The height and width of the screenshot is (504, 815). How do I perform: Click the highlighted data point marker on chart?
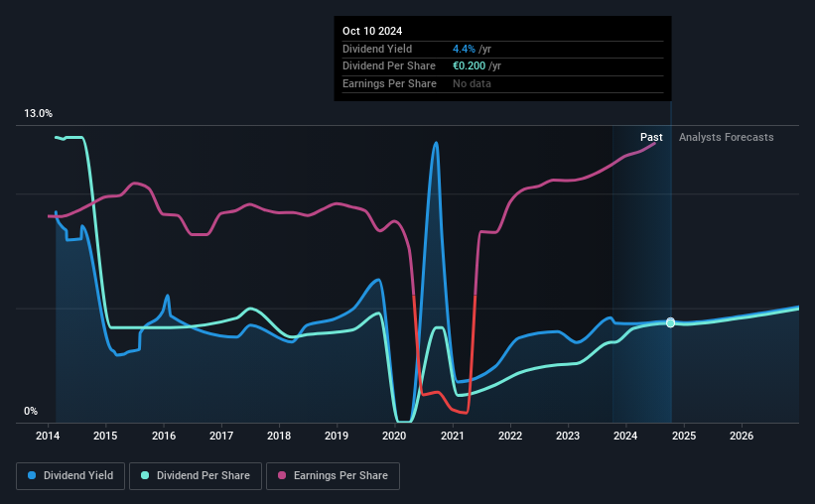670,322
